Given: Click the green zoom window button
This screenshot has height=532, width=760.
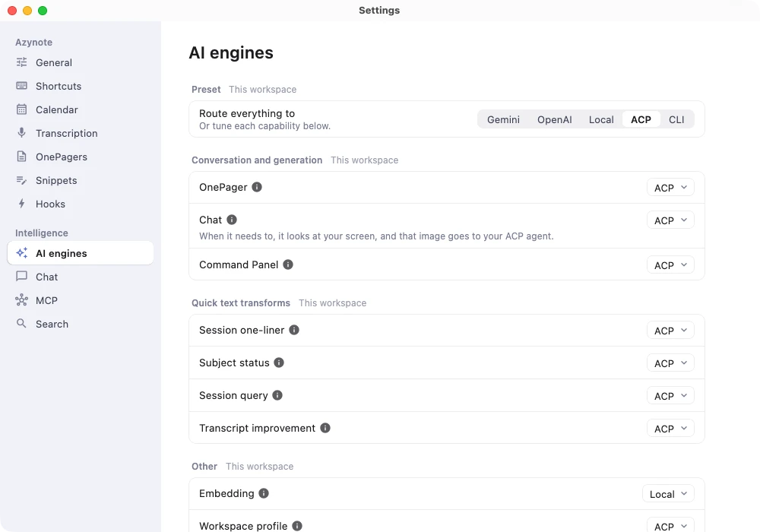Looking at the screenshot, I should (x=43, y=11).
